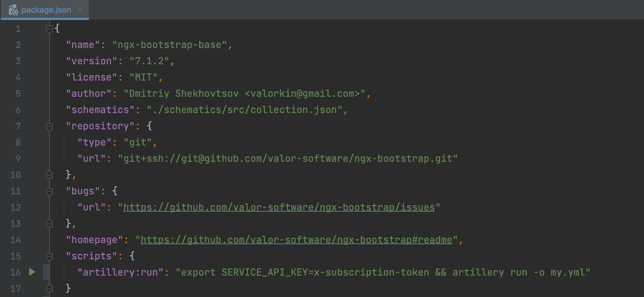Screen dimensions: 644x297
Task: Click the package.json file icon in the tab
Action: tap(13, 10)
